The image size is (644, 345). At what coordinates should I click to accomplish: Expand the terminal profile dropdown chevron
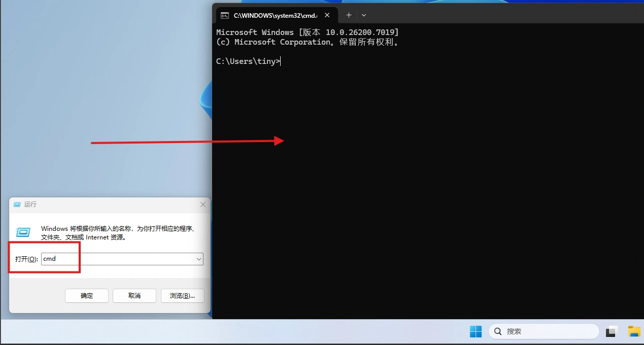[x=364, y=15]
